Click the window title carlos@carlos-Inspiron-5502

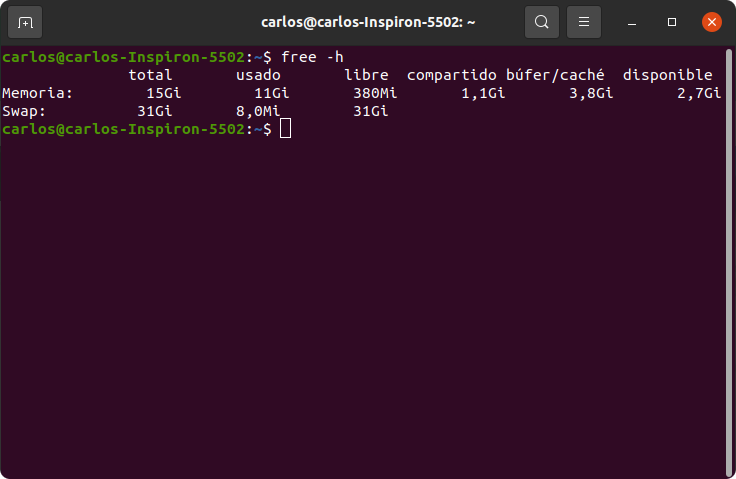[x=368, y=22]
